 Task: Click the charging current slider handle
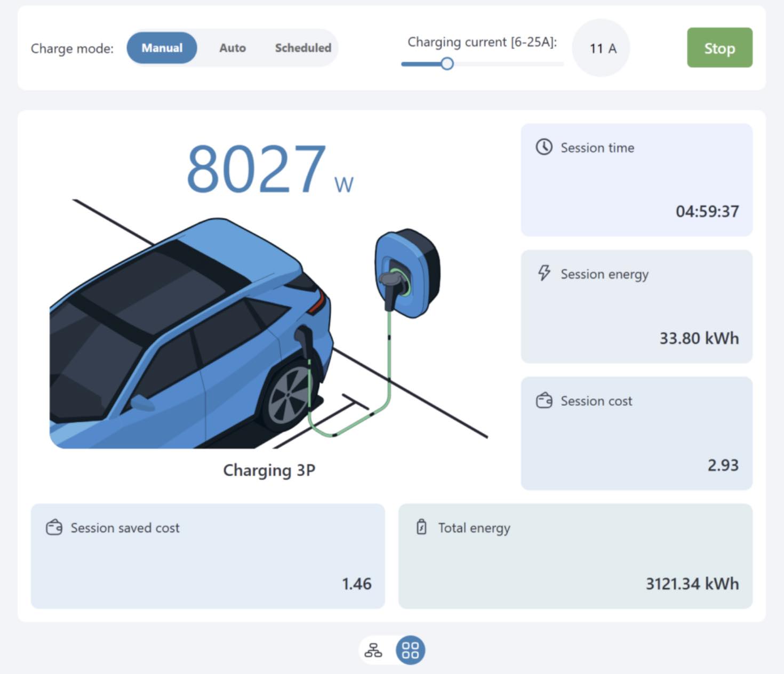click(x=447, y=64)
